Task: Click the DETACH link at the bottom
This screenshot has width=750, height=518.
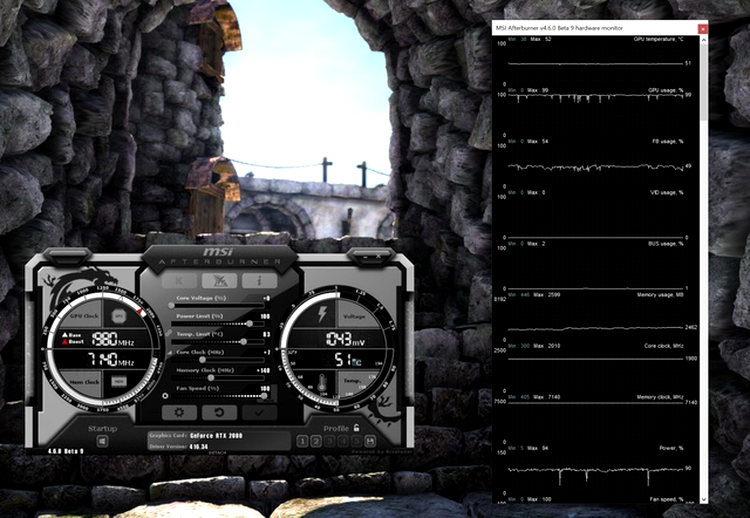Action: click(218, 452)
